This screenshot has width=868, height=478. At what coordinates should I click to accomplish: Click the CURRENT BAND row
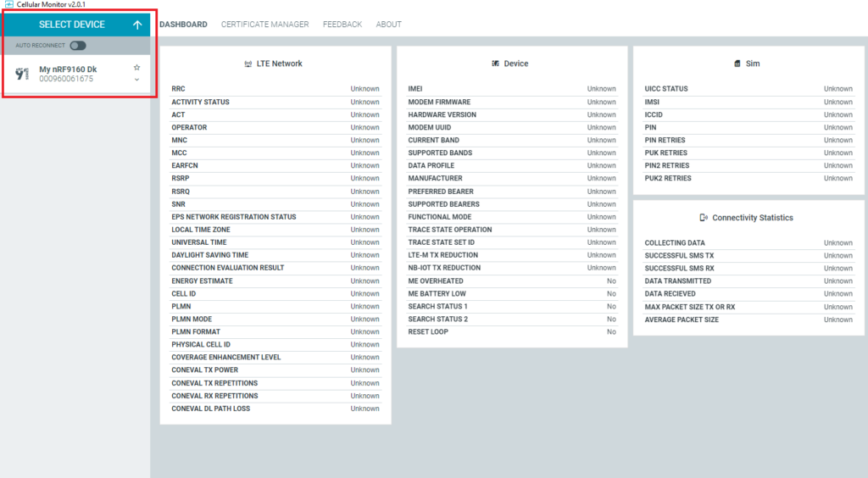[512, 140]
